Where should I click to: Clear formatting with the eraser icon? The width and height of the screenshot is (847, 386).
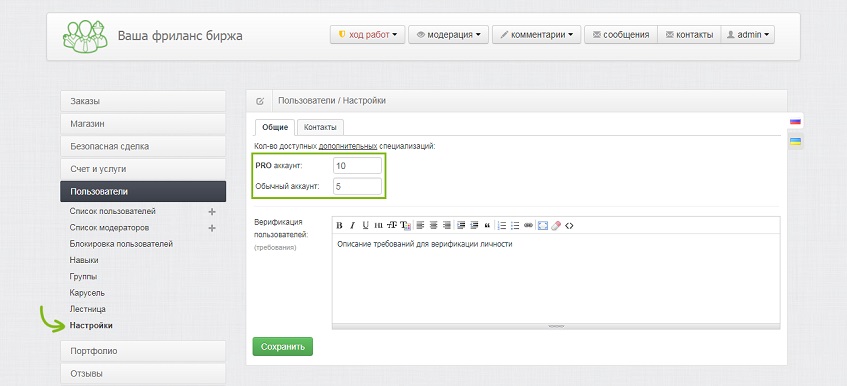pos(556,225)
